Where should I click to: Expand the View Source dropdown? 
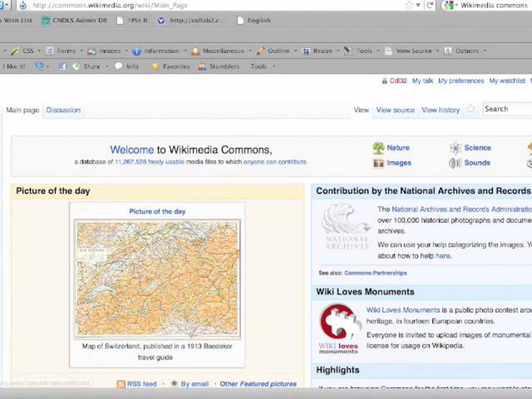(438, 51)
